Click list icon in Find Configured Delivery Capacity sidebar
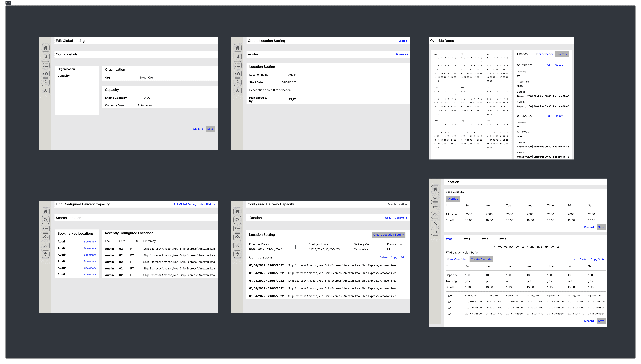The width and height of the screenshot is (641, 364). coord(45,228)
